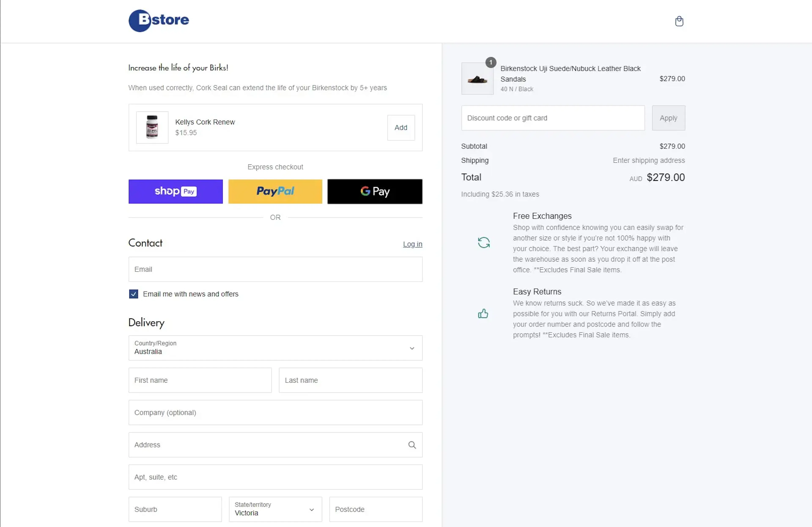Go to Bstore logo homepage
The width and height of the screenshot is (812, 527).
(x=159, y=21)
